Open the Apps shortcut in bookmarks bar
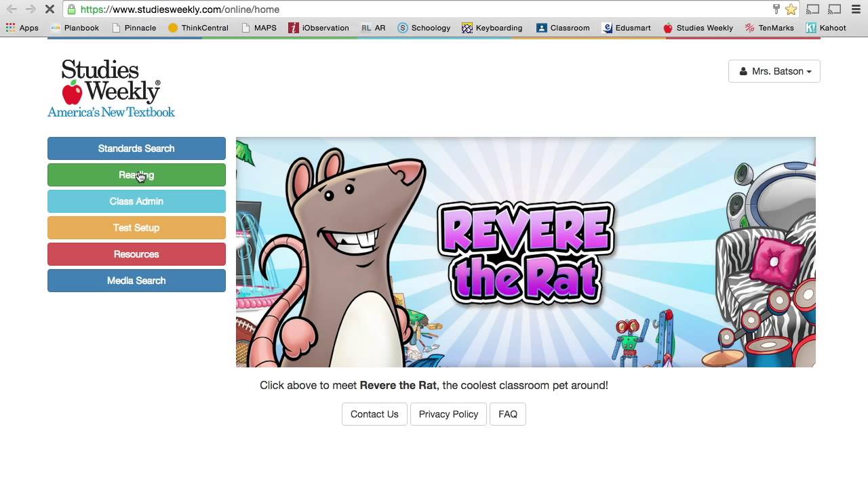868x488 pixels. tap(22, 28)
